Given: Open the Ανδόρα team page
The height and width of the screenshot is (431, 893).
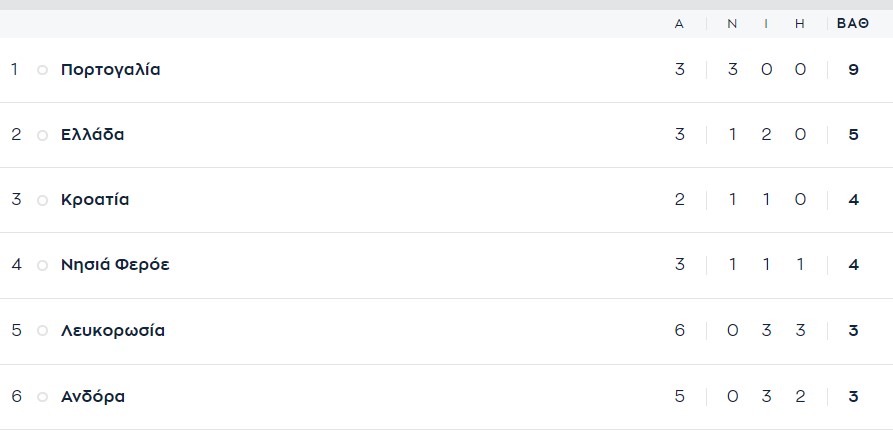Looking at the screenshot, I should point(93,397).
